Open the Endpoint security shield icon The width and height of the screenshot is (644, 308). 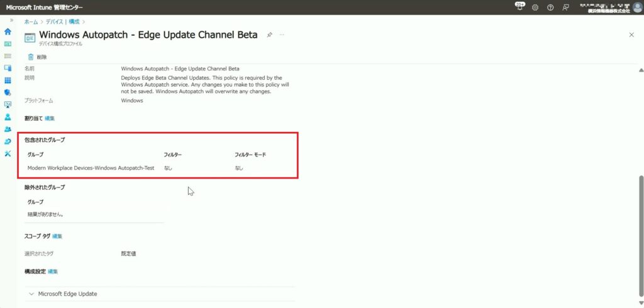(x=8, y=92)
